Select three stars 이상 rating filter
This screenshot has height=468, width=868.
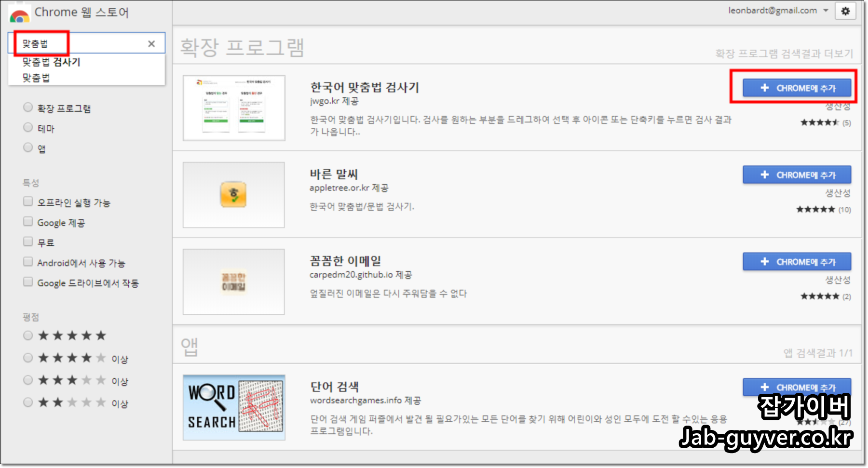(x=28, y=380)
